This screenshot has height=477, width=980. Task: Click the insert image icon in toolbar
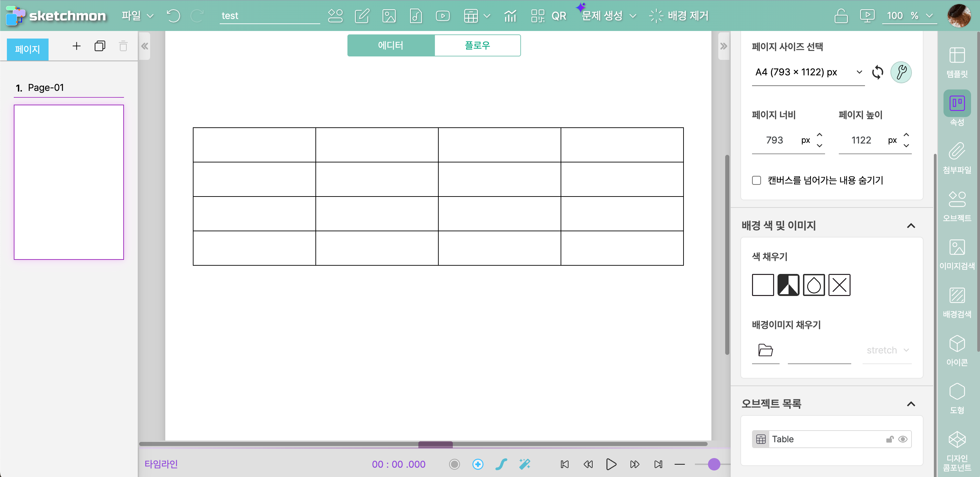click(x=389, y=15)
